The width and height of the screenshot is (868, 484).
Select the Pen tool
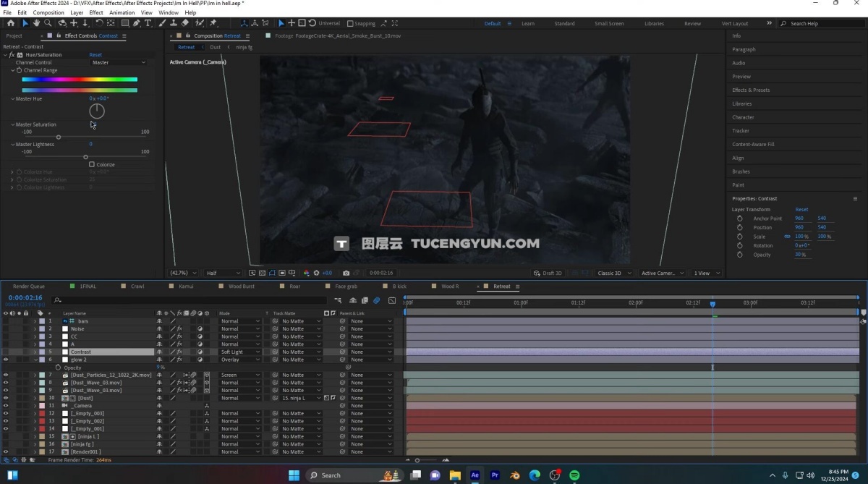pos(137,23)
